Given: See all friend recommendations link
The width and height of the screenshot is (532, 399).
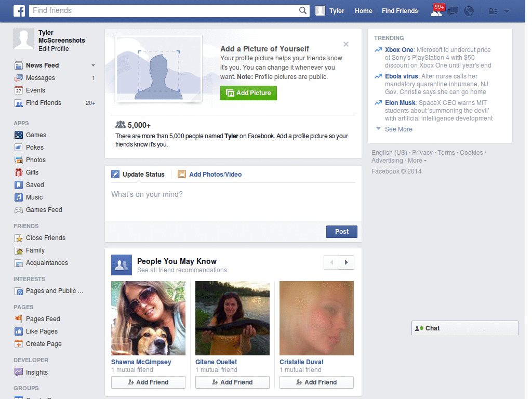Looking at the screenshot, I should [182, 270].
